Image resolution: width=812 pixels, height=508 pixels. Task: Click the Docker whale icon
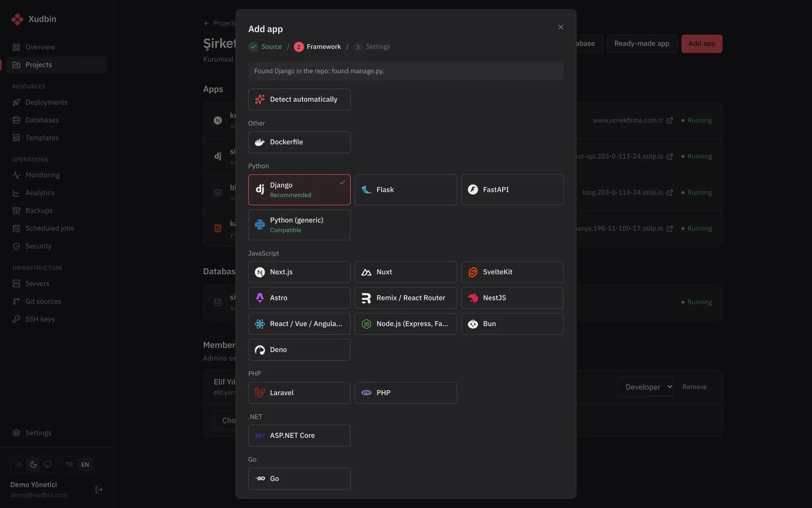pos(260,142)
